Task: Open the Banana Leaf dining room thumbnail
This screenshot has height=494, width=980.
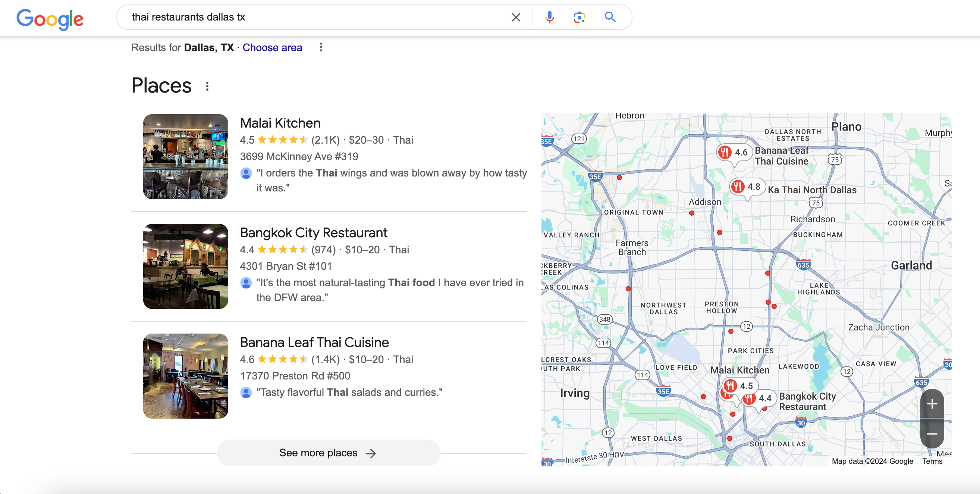Action: coord(186,376)
